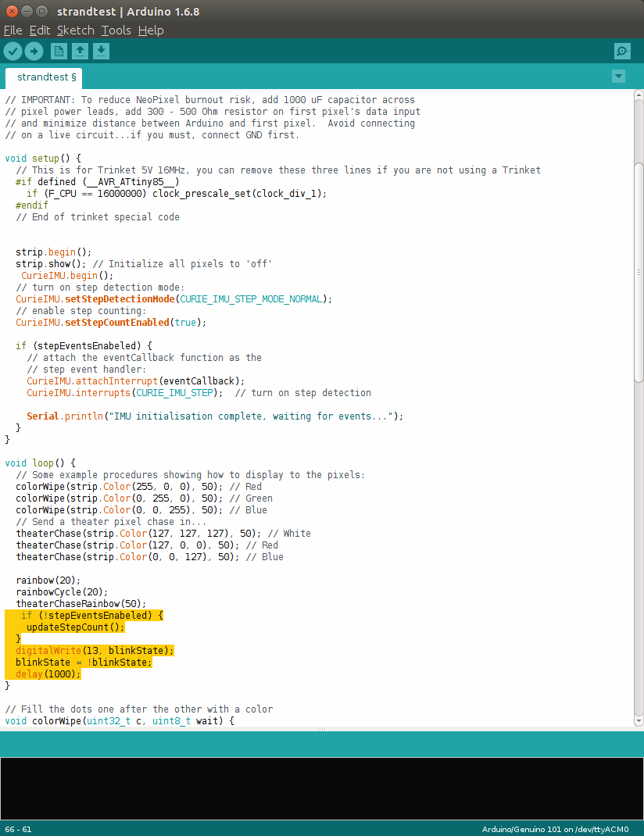Click the colorWipe Red comment line
The height and width of the screenshot is (836, 644).
click(x=138, y=487)
